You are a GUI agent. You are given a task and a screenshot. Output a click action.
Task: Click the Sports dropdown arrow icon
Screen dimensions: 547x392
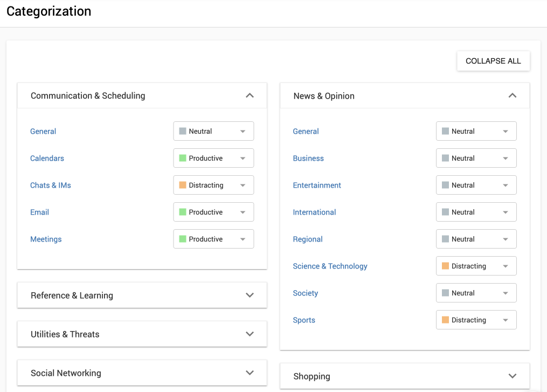tap(506, 320)
